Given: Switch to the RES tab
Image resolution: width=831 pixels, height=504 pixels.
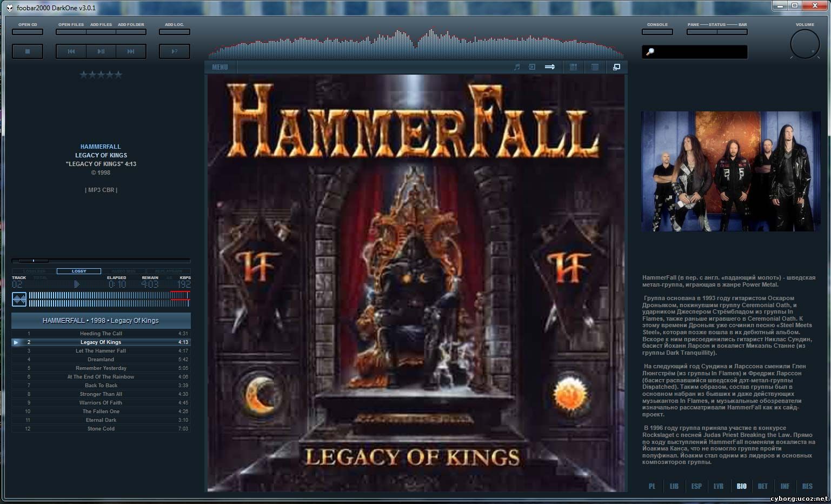Looking at the screenshot, I should [x=807, y=486].
